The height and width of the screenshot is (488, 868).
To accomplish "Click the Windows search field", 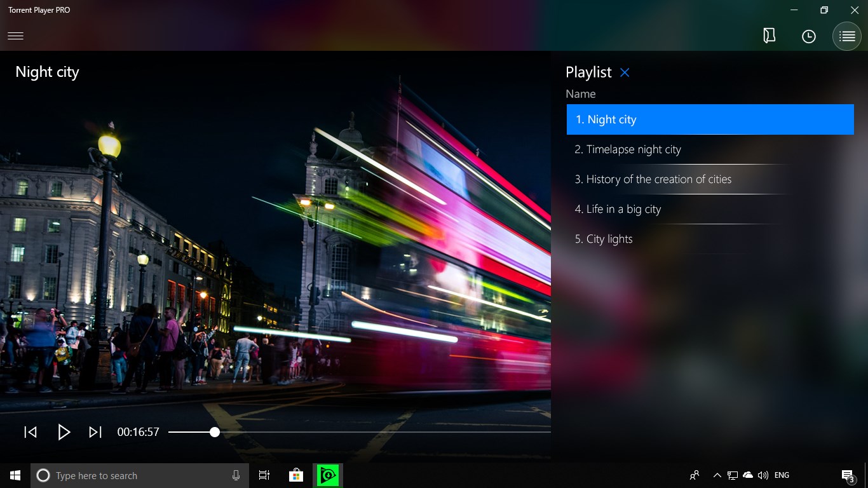I will tap(127, 475).
